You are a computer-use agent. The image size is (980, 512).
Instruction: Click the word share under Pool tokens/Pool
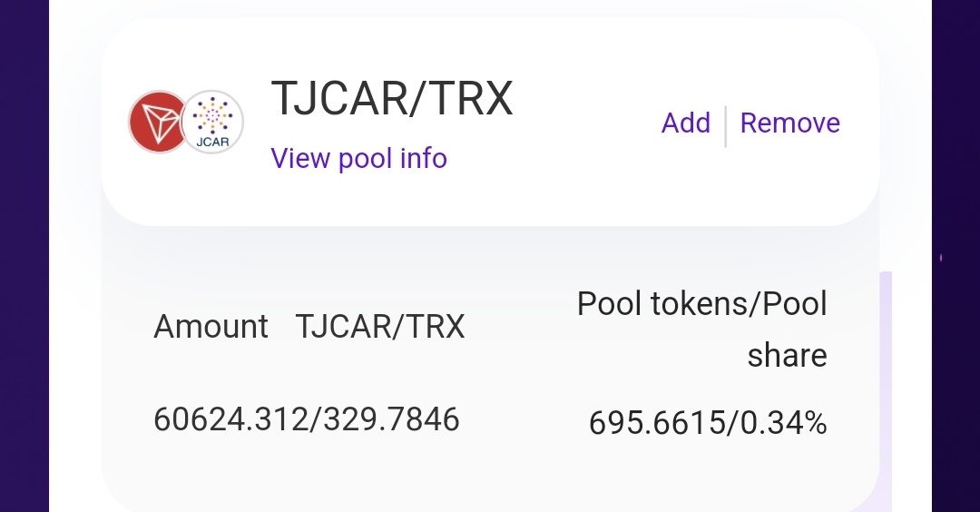point(787,355)
